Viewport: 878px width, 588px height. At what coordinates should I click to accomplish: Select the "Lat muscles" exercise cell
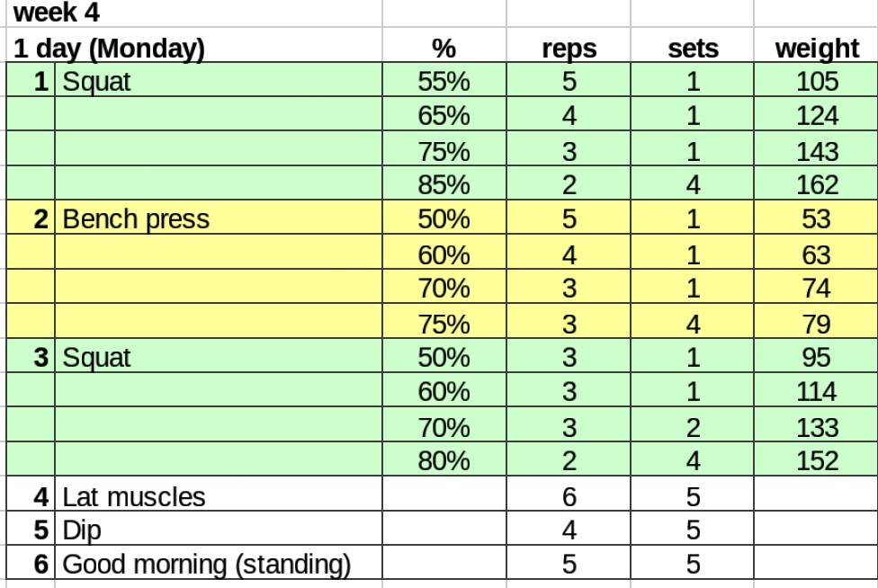coord(133,496)
